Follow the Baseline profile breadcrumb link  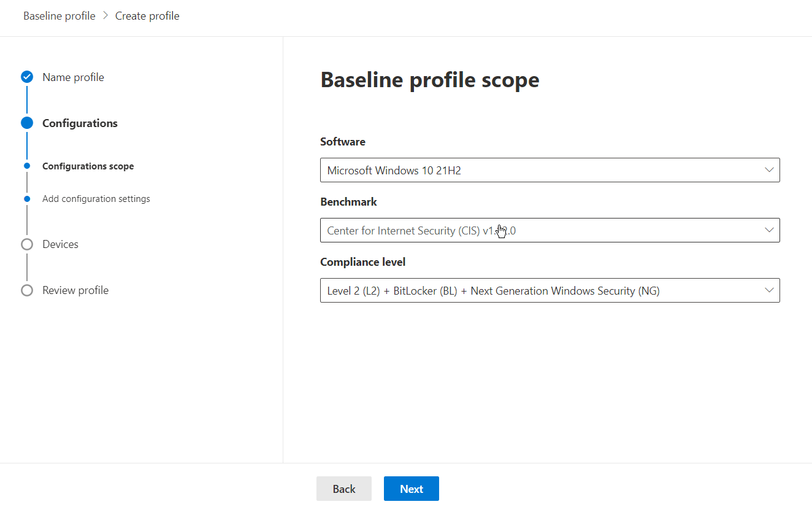(x=59, y=16)
